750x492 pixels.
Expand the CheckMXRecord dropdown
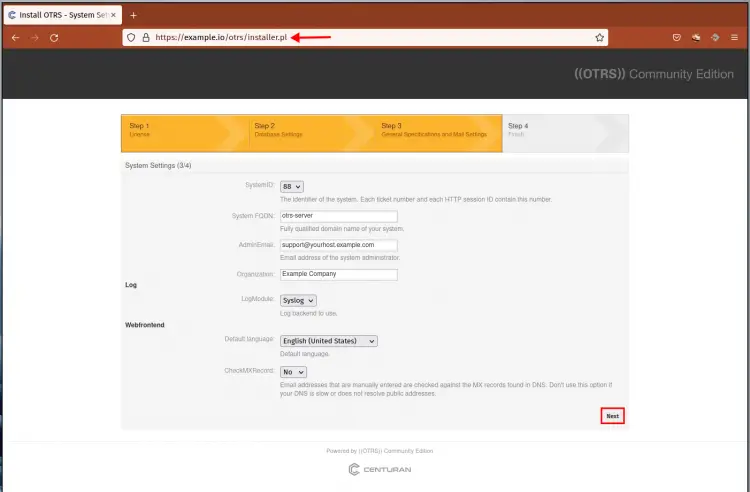(293, 372)
